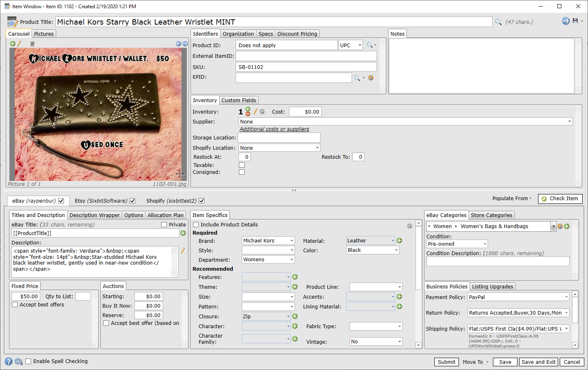The height and width of the screenshot is (370, 588).
Task: Click Save and Exit button
Action: pyautogui.click(x=538, y=362)
